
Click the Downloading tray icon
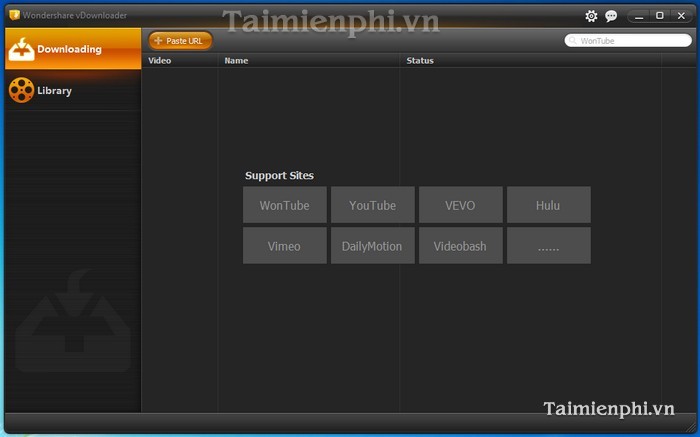click(21, 49)
